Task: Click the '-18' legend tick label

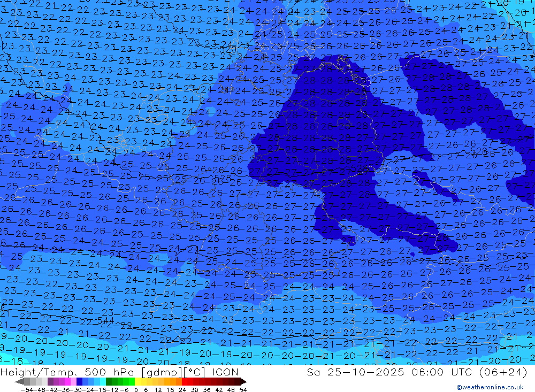Action: [101, 390]
